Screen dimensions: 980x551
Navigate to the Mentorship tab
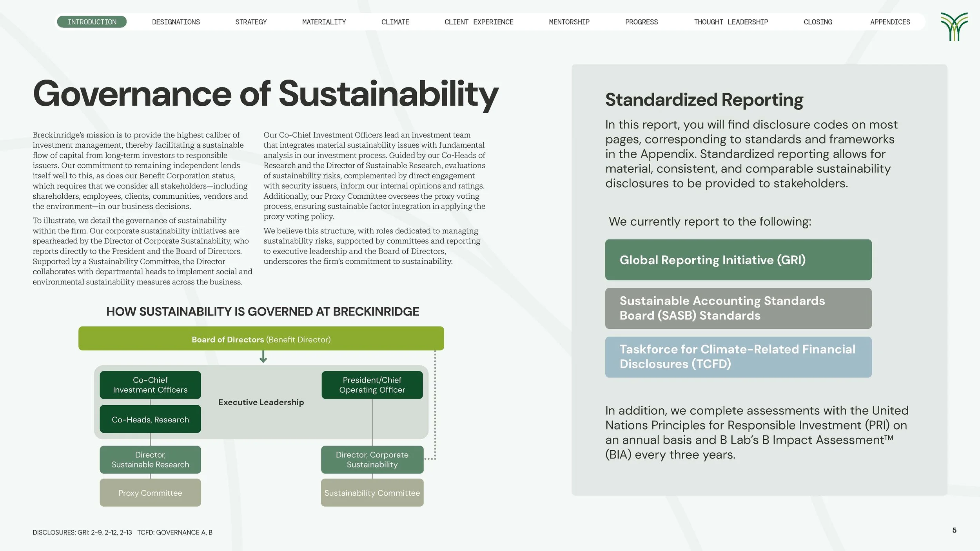click(569, 22)
